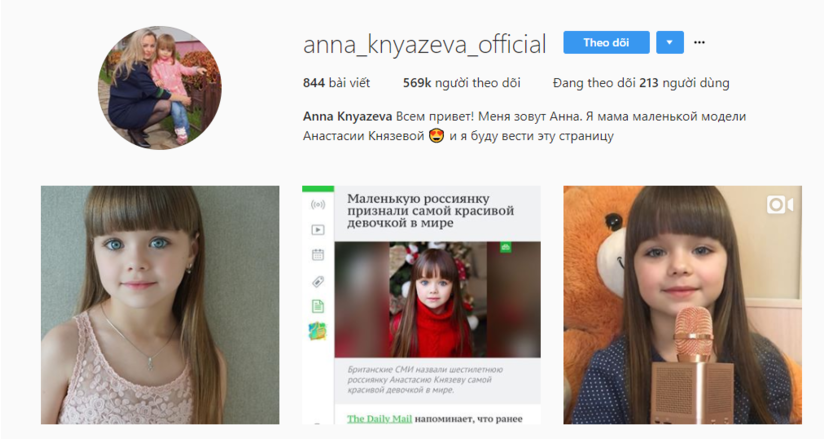The height and width of the screenshot is (439, 825).
Task: Open the girl in pink lace post
Action: [x=160, y=305]
